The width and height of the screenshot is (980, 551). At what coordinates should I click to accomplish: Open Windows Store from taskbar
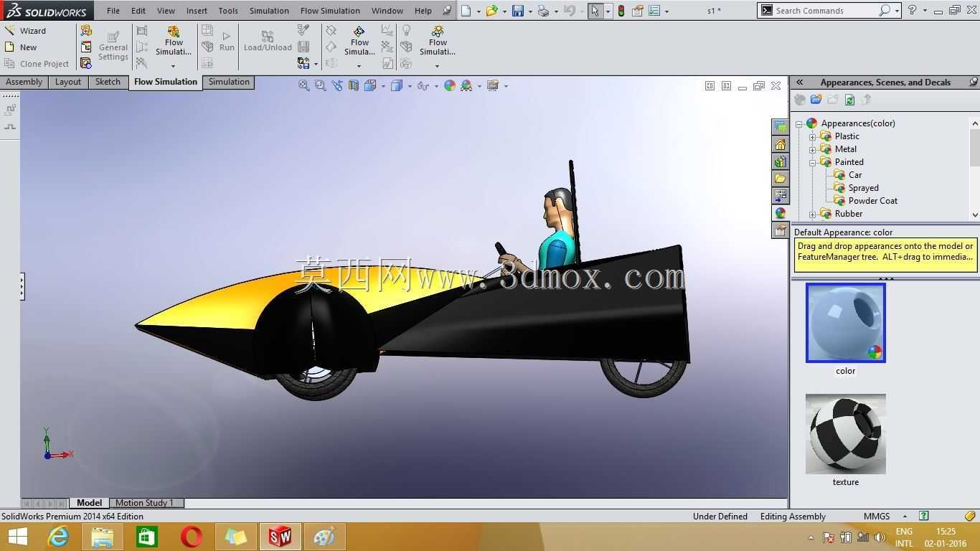click(x=146, y=537)
